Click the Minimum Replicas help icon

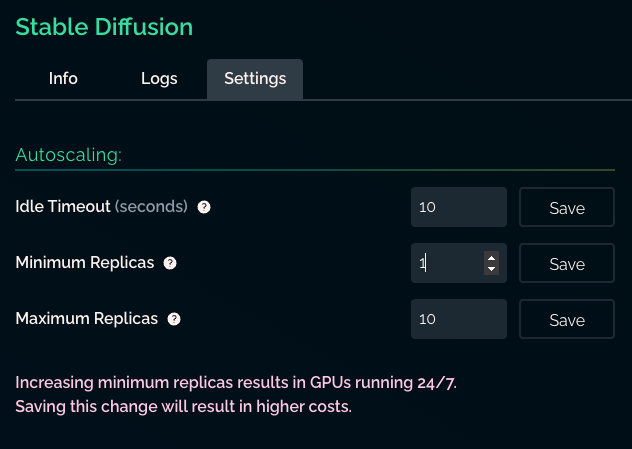click(x=170, y=263)
